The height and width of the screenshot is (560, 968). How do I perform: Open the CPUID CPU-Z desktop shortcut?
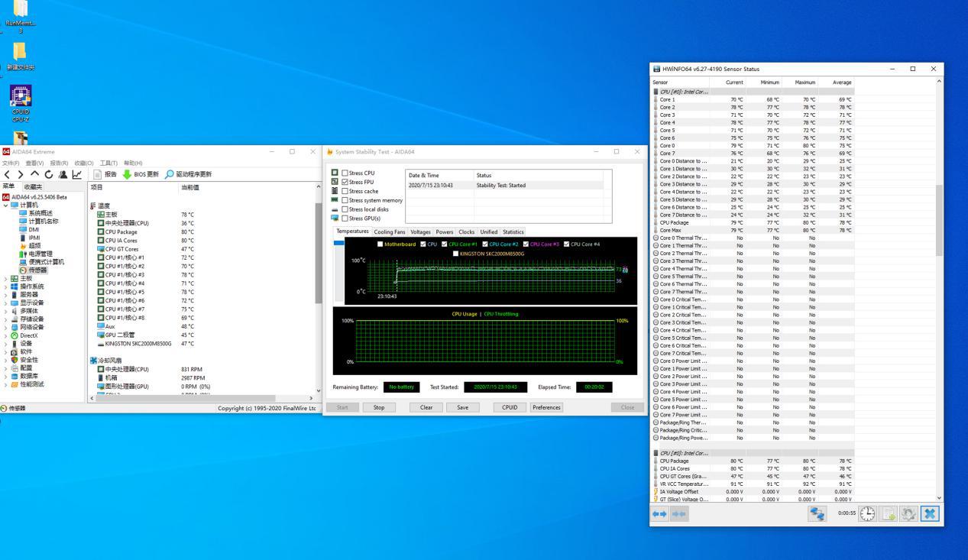point(21,96)
